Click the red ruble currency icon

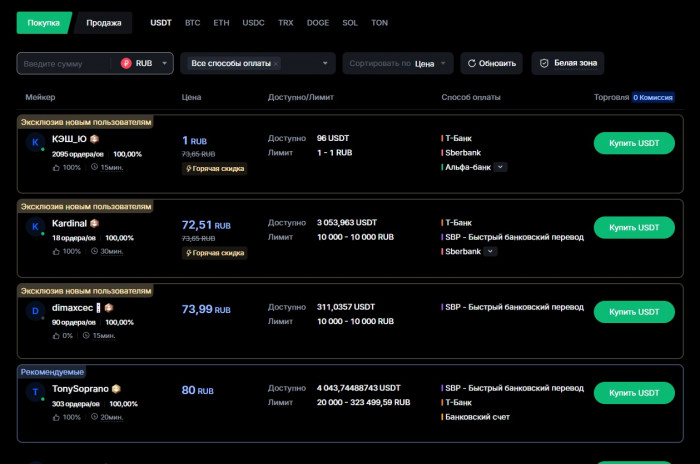(x=126, y=63)
